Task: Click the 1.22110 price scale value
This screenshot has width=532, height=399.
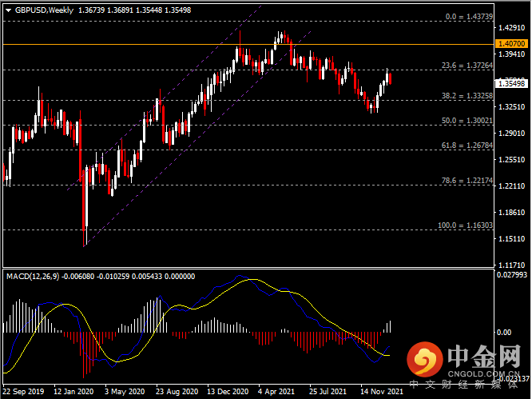Action: pyautogui.click(x=511, y=186)
